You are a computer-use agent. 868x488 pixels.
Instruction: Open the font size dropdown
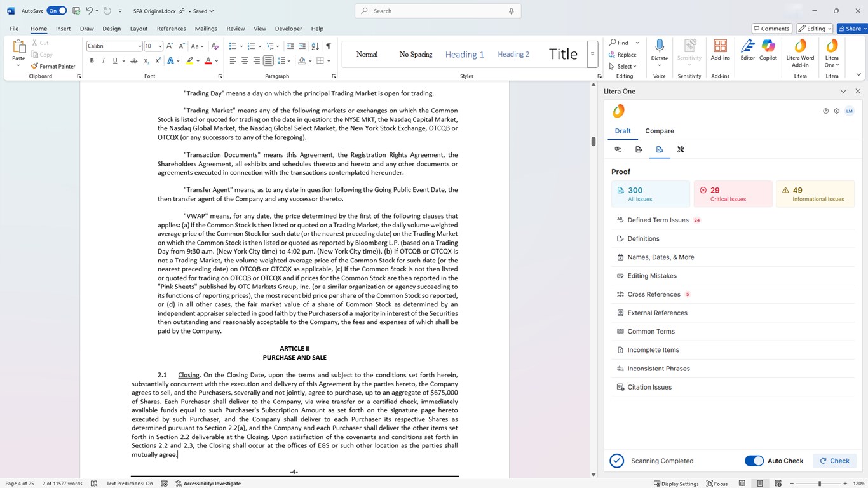(160, 46)
